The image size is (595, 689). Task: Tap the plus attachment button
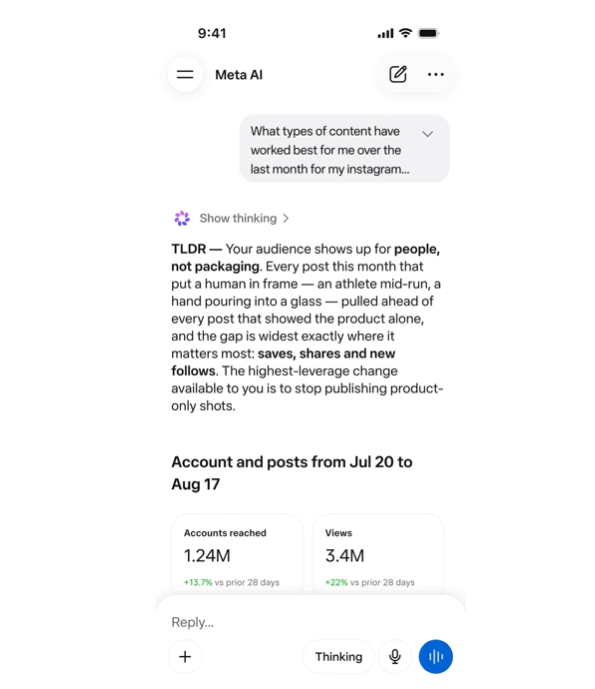[185, 656]
